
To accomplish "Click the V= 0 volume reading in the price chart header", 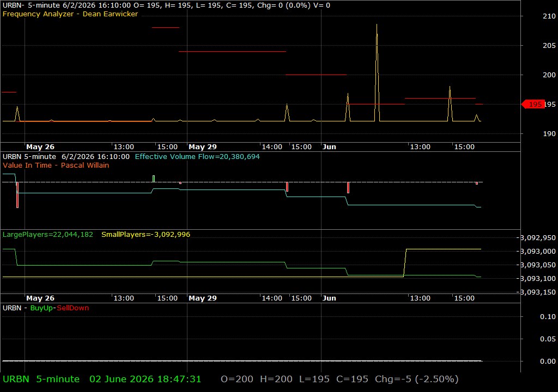I will point(322,5).
